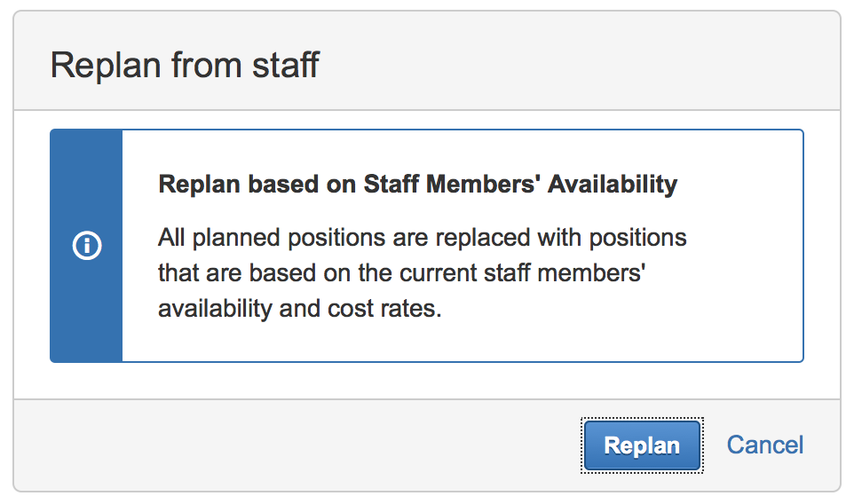Viewport: 854px width, 504px height.
Task: Click the Cancel link
Action: [x=764, y=445]
